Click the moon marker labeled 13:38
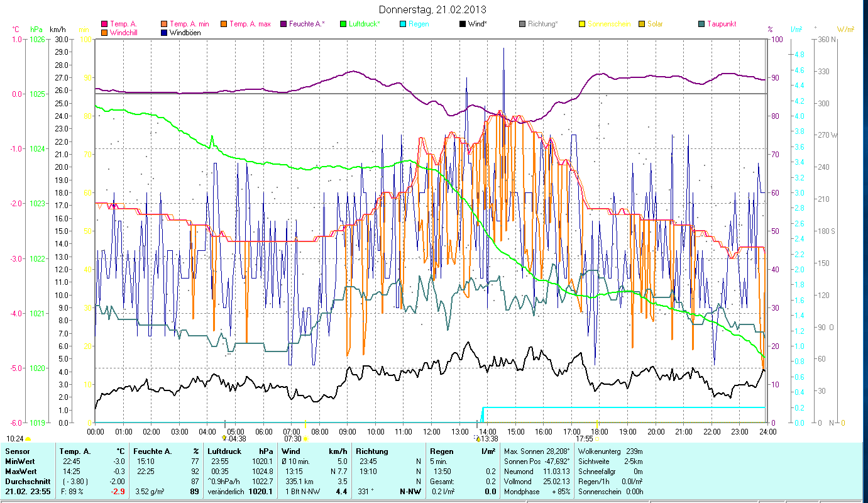The height and width of the screenshot is (503, 868). [478, 439]
